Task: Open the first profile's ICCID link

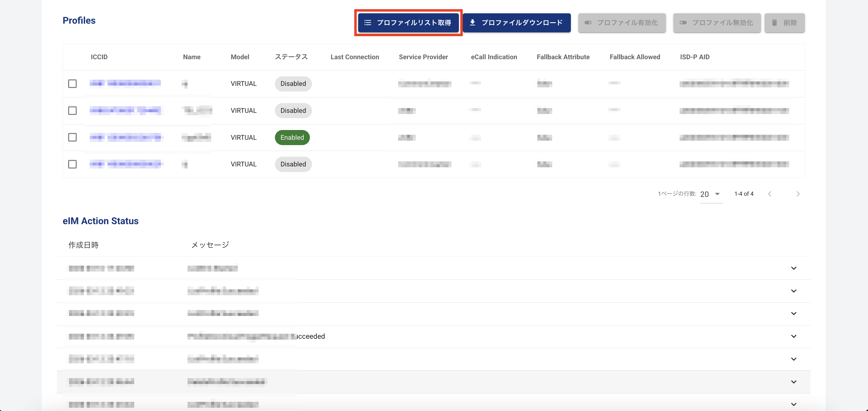Action: (125, 83)
